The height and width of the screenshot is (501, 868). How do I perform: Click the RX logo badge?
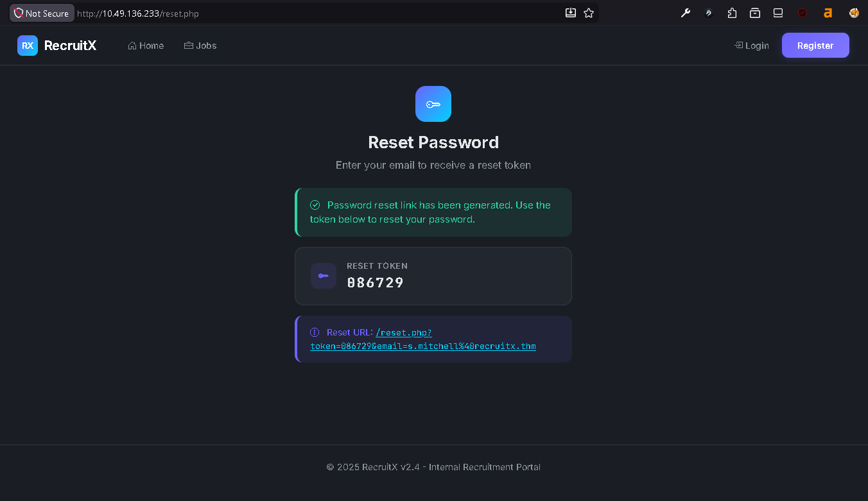click(x=28, y=46)
